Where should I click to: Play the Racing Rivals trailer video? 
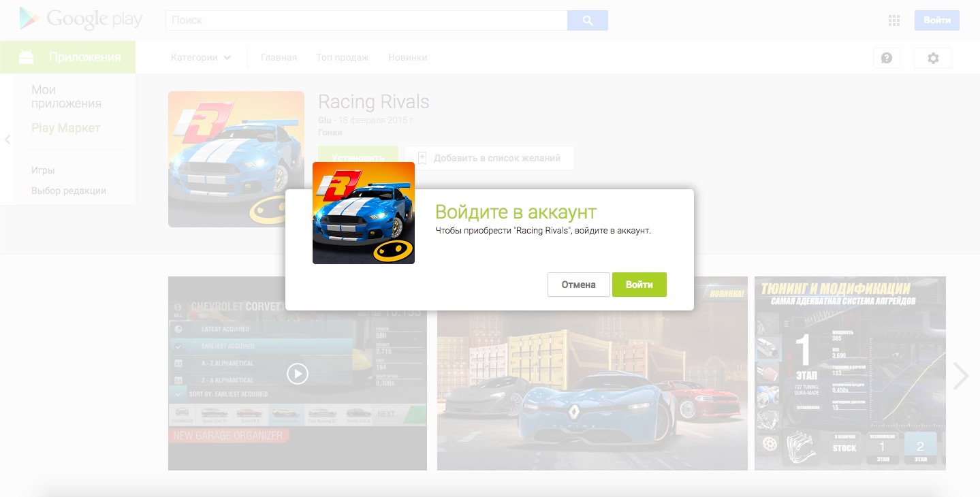pos(298,373)
